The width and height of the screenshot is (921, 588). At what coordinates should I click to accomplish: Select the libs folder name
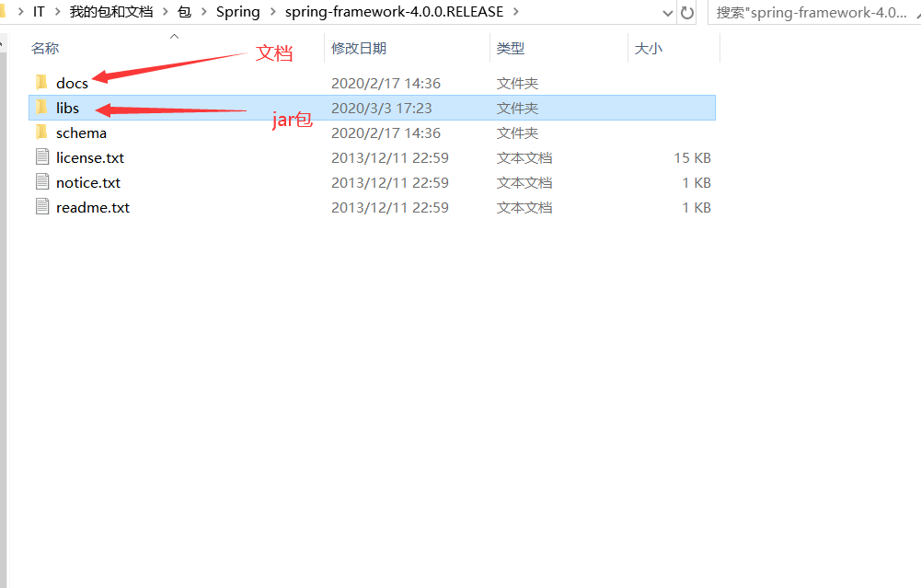click(x=67, y=108)
